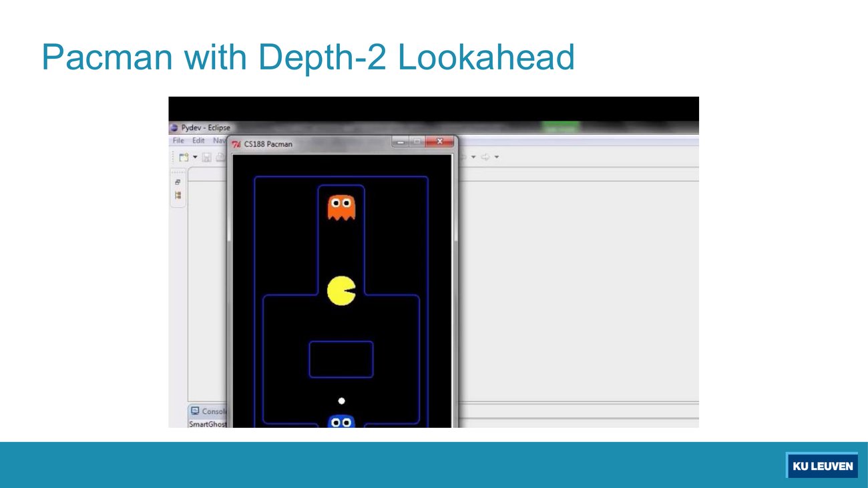Click the KU LEUVEN logo

coord(822,465)
